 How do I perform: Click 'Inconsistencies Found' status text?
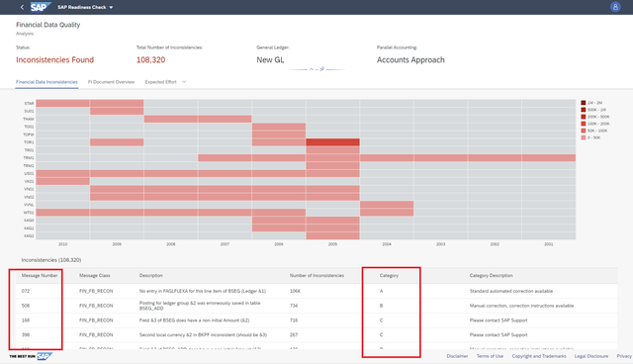coord(55,59)
